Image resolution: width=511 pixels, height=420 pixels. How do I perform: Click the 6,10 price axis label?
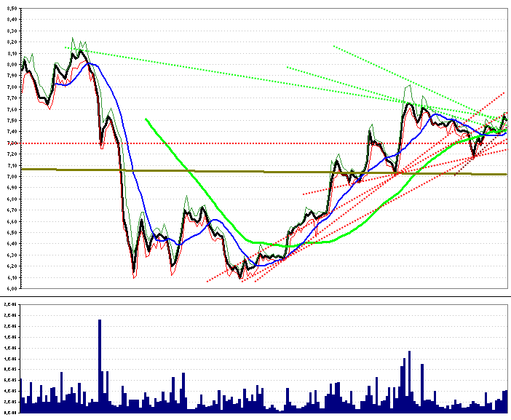12,277
